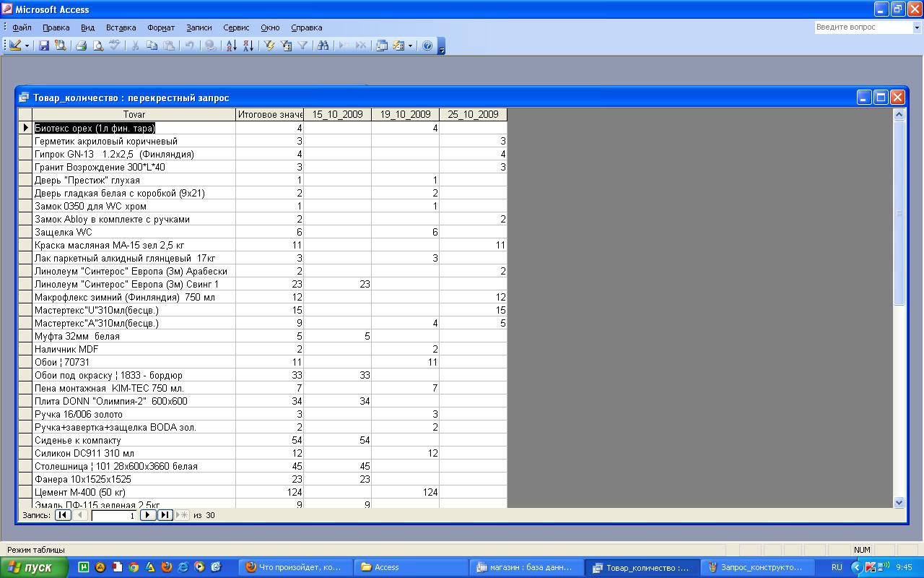Toggle apply filter funnel icon
Image resolution: width=924 pixels, height=578 pixels.
(302, 46)
